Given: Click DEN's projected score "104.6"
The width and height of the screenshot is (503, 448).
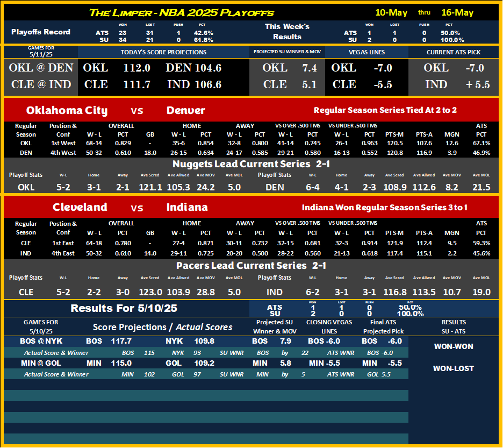Looking at the screenshot, I should pos(208,68).
